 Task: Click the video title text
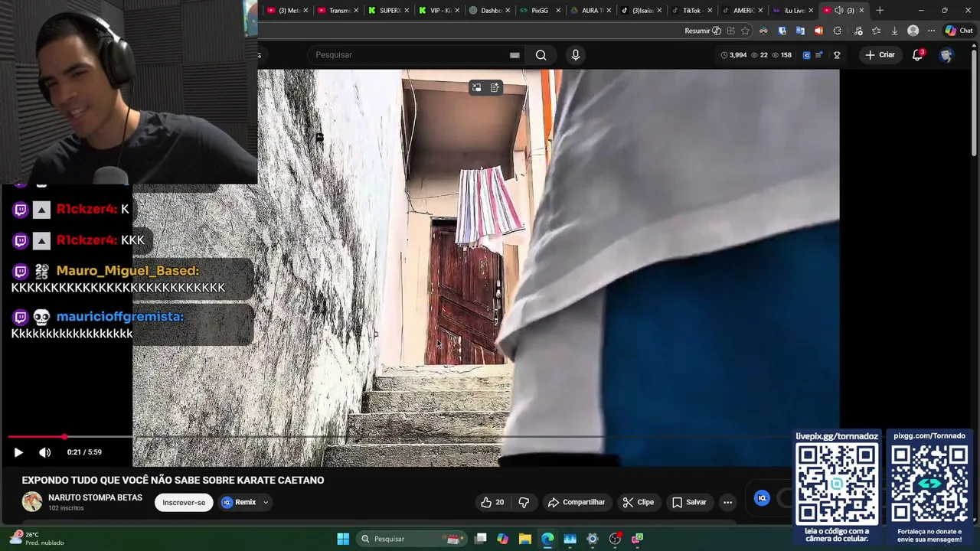[x=173, y=481]
